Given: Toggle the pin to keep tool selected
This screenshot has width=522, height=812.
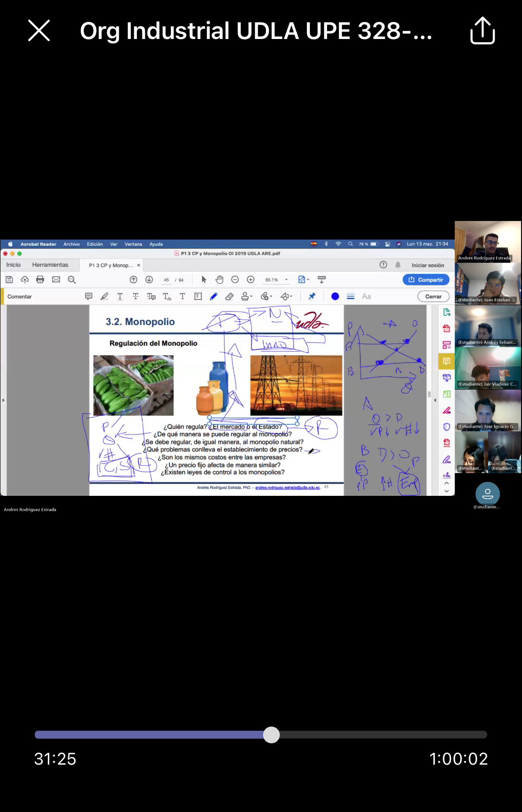Looking at the screenshot, I should coord(312,296).
